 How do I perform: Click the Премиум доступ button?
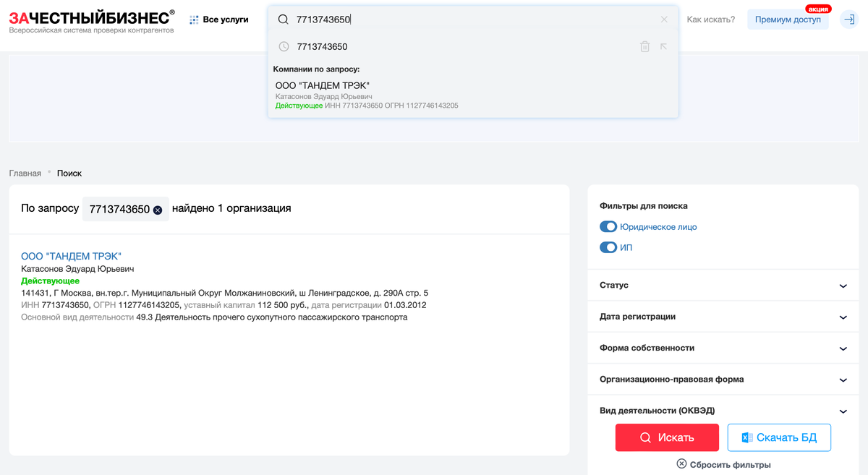pyautogui.click(x=788, y=20)
